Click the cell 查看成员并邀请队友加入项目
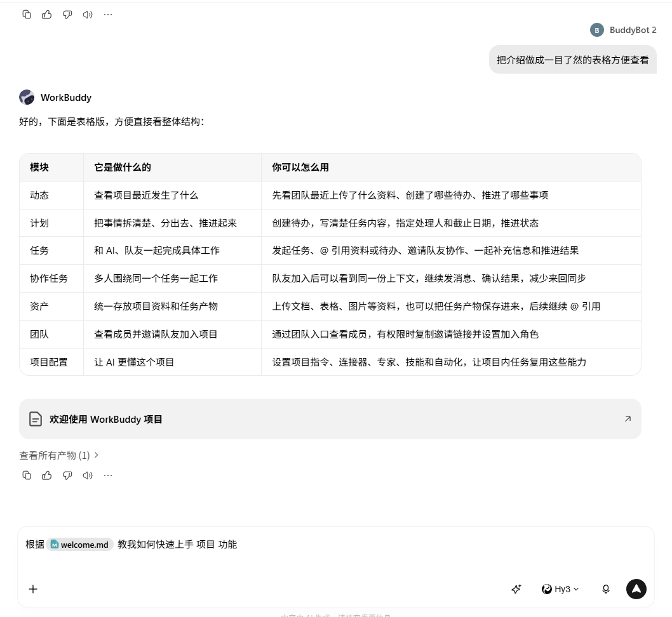The width and height of the screenshot is (672, 617). click(172, 334)
